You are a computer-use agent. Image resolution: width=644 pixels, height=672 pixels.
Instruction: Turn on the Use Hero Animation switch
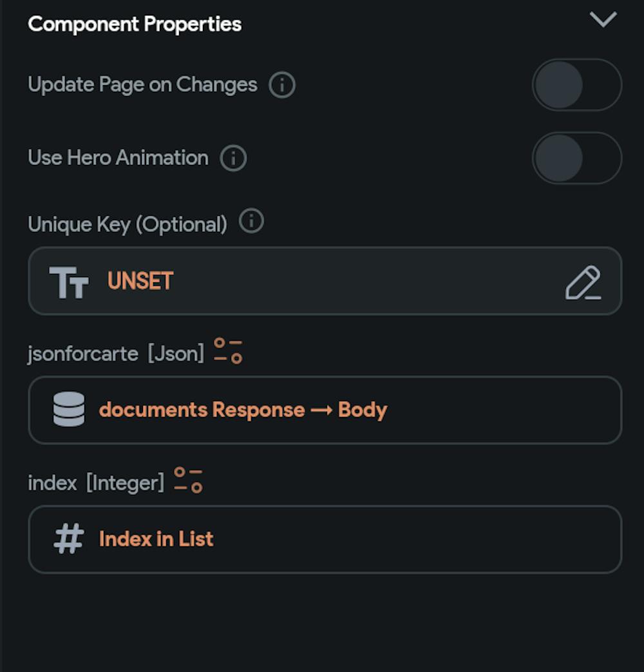[576, 158]
